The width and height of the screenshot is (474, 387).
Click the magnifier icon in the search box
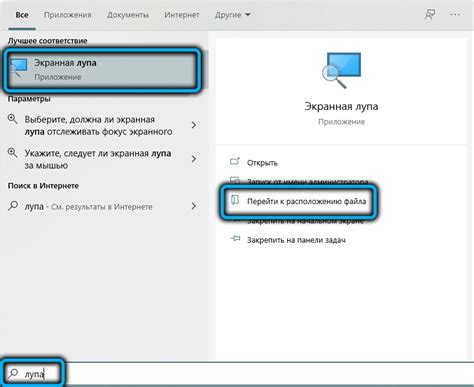[x=13, y=373]
